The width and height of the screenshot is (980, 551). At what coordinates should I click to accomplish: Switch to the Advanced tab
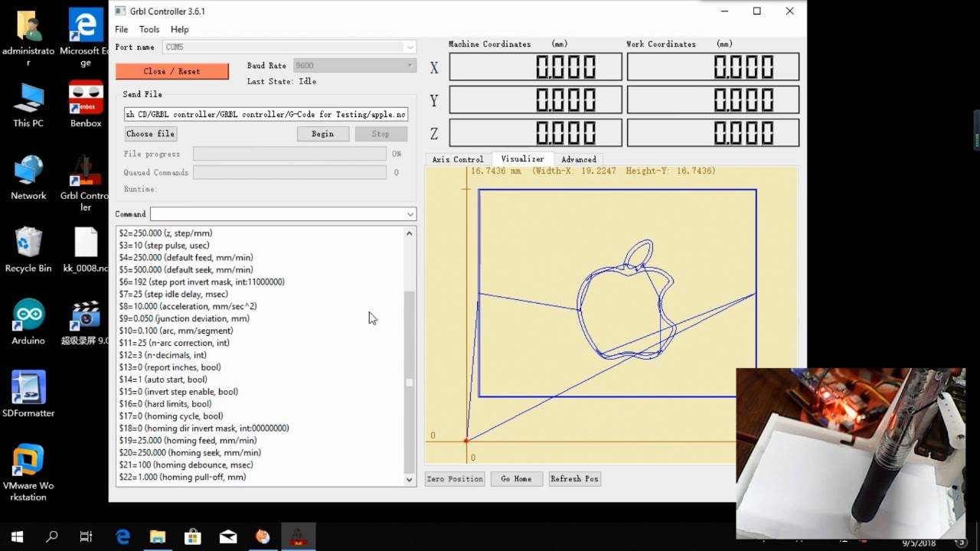[x=579, y=159]
